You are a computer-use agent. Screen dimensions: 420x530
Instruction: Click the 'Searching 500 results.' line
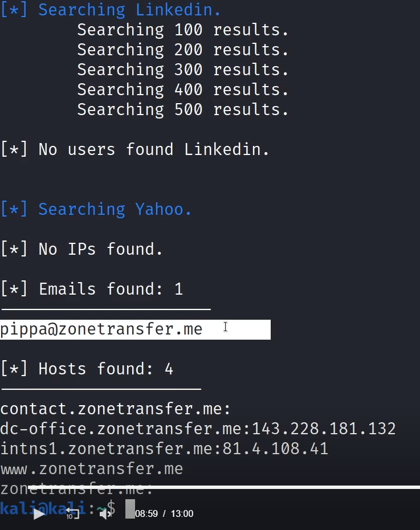183,109
